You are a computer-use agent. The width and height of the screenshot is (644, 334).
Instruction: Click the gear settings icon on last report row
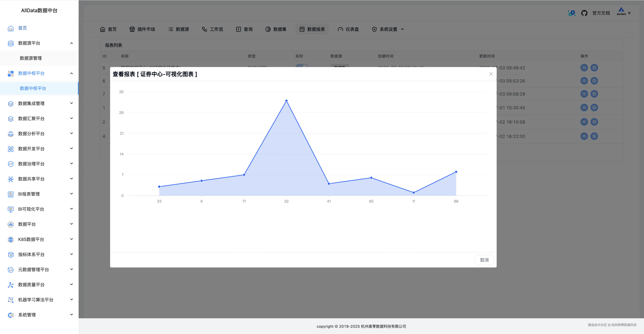coord(594,136)
